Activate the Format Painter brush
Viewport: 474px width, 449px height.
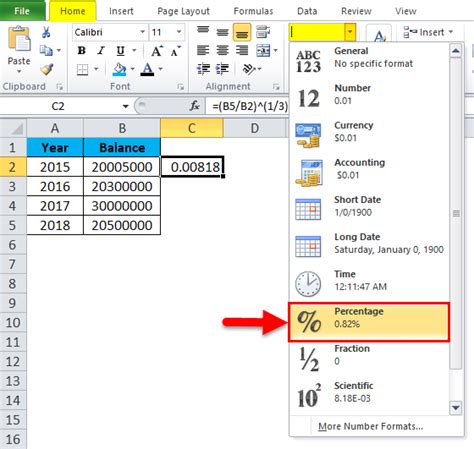(46, 69)
